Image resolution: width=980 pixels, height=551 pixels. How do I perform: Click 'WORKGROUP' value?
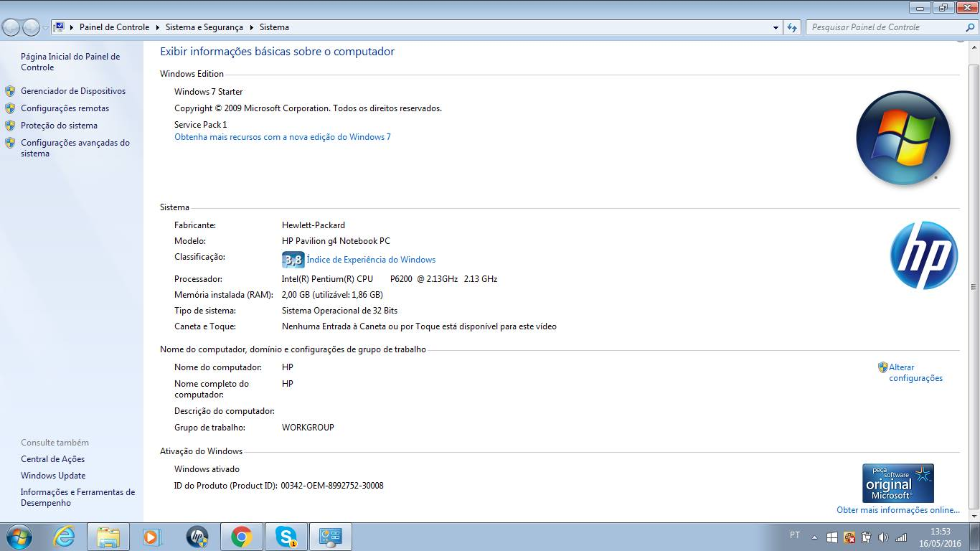pos(308,428)
